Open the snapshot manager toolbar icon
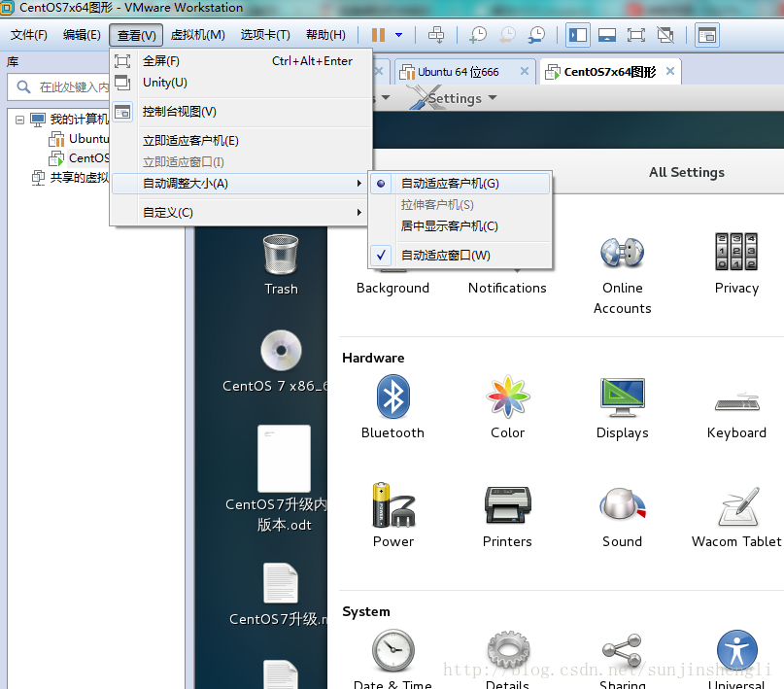 pyautogui.click(x=536, y=35)
